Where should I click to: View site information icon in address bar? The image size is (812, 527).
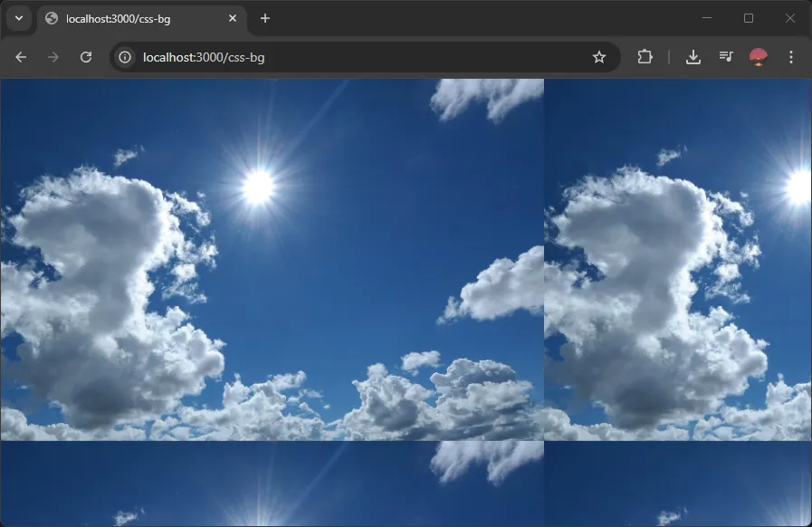coord(126,57)
